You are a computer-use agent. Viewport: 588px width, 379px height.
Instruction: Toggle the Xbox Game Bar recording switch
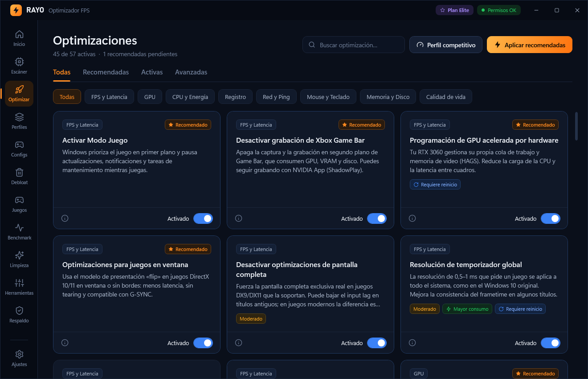377,218
